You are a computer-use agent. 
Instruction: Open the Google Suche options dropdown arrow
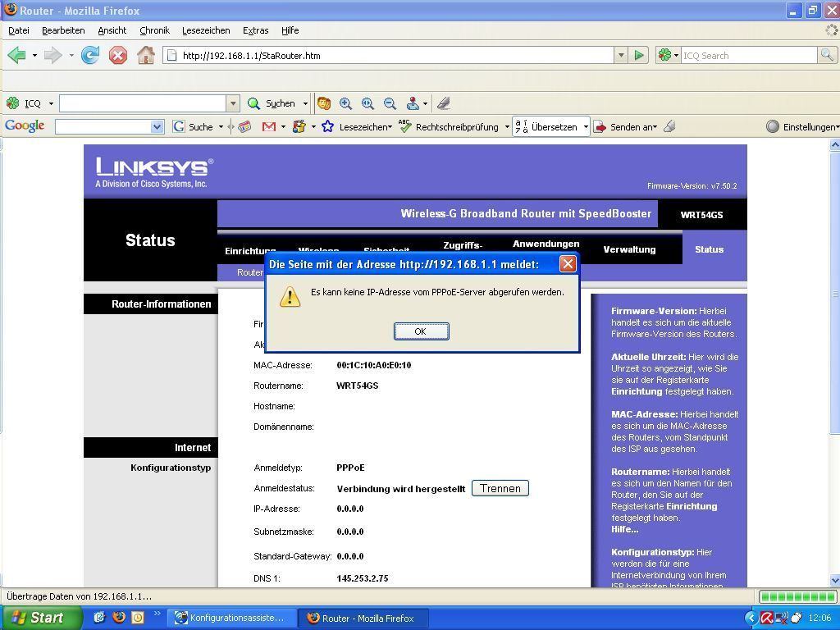pyautogui.click(x=221, y=127)
